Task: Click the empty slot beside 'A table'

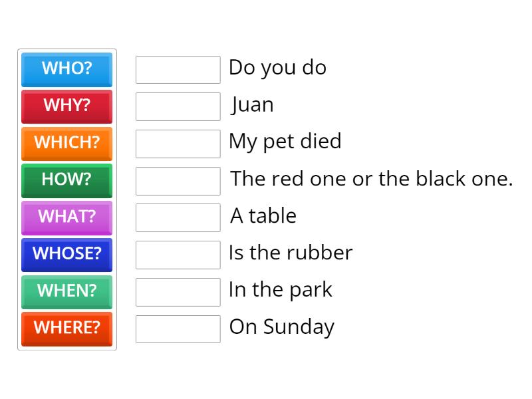Action: click(x=178, y=217)
